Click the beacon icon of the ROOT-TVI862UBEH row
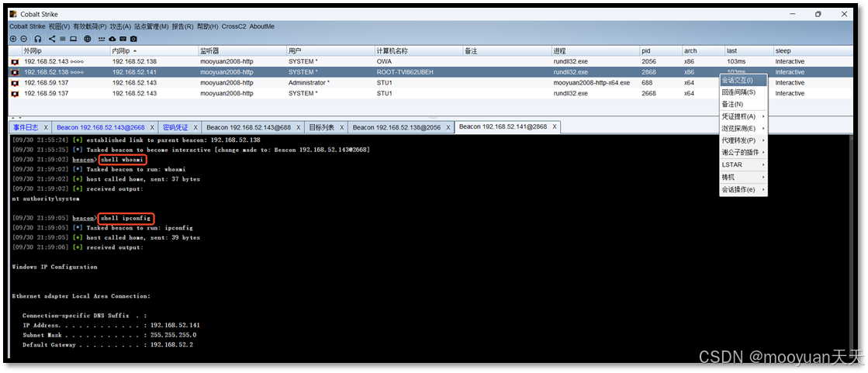The width and height of the screenshot is (868, 373). (x=15, y=72)
